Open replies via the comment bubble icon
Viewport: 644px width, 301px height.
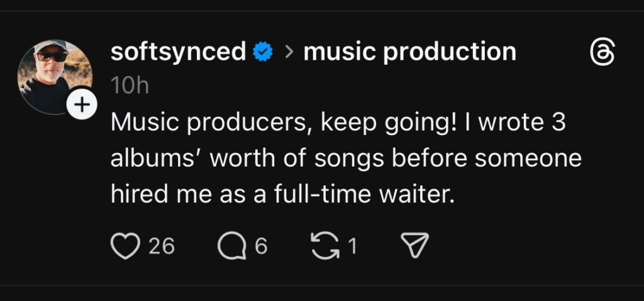click(x=232, y=246)
